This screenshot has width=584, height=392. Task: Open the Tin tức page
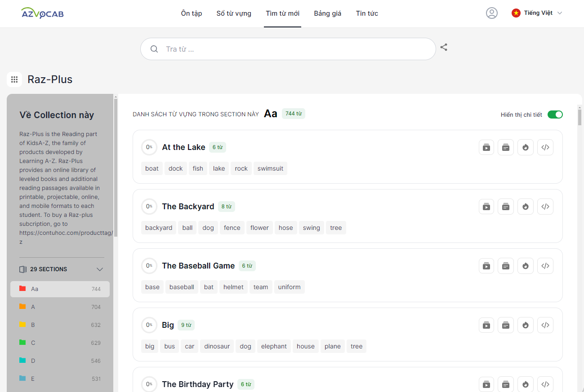click(x=367, y=13)
